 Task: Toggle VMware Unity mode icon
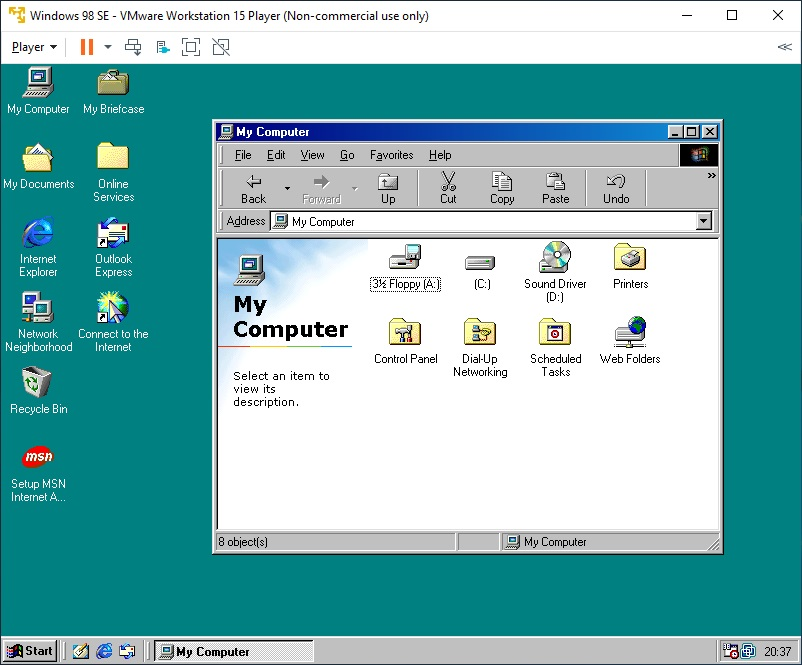point(221,47)
